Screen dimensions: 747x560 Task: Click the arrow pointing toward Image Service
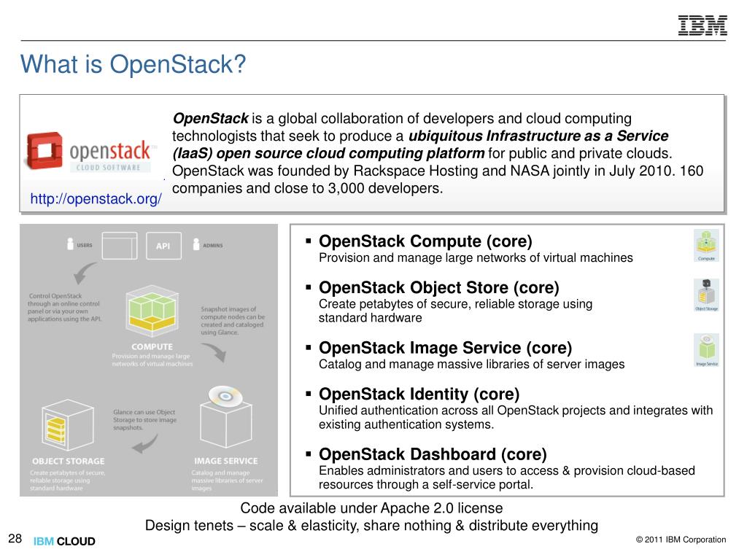pyautogui.click(x=214, y=352)
